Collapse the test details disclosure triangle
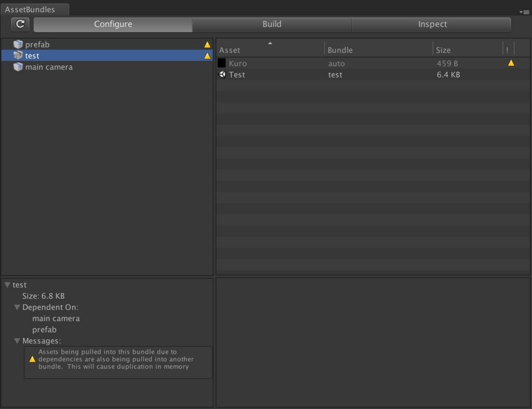Image resolution: width=532 pixels, height=409 pixels. point(7,284)
